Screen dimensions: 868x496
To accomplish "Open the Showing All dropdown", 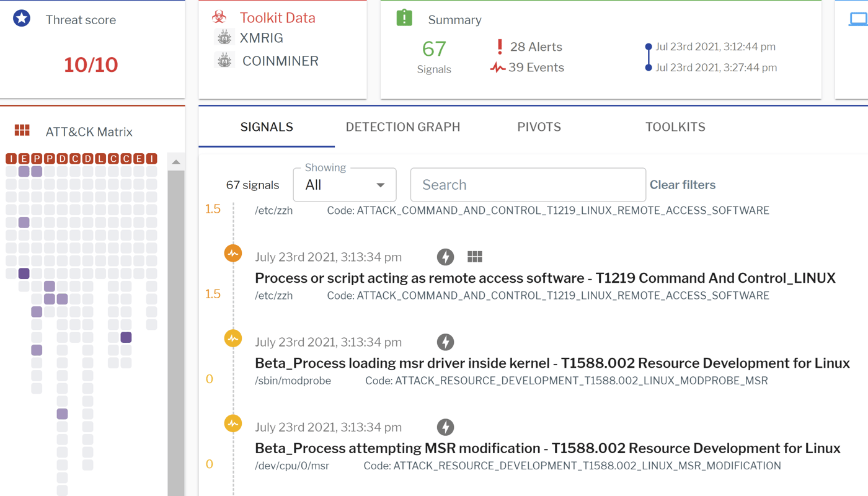I will pos(344,184).
